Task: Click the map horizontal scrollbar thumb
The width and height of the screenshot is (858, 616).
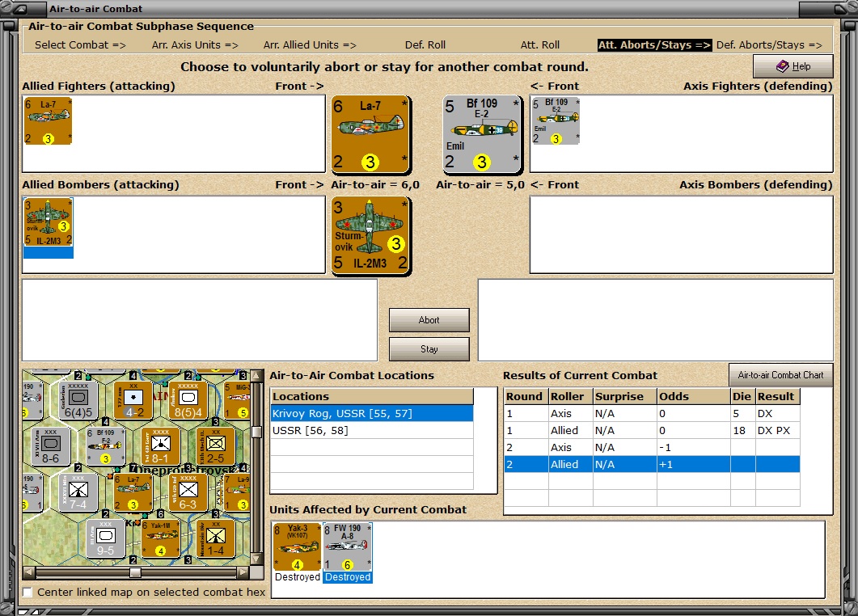Action: tap(135, 572)
